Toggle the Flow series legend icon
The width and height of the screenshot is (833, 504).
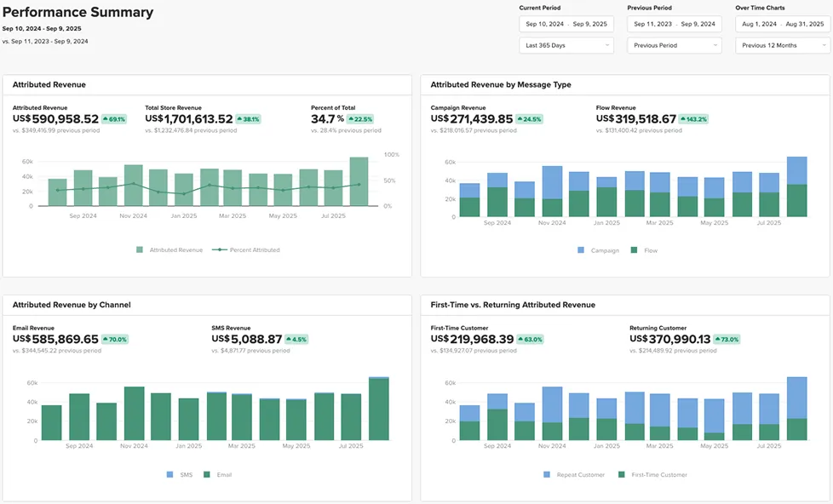[635, 250]
